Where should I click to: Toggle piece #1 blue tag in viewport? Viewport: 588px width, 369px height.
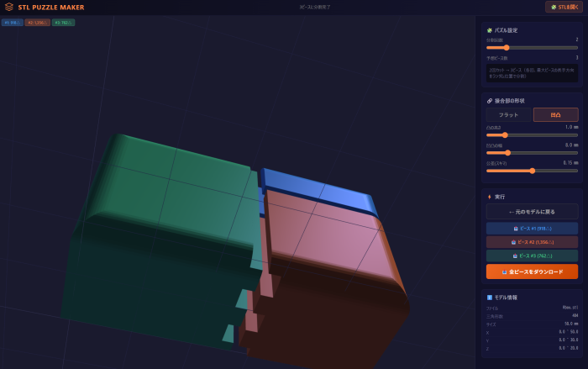pyautogui.click(x=13, y=23)
